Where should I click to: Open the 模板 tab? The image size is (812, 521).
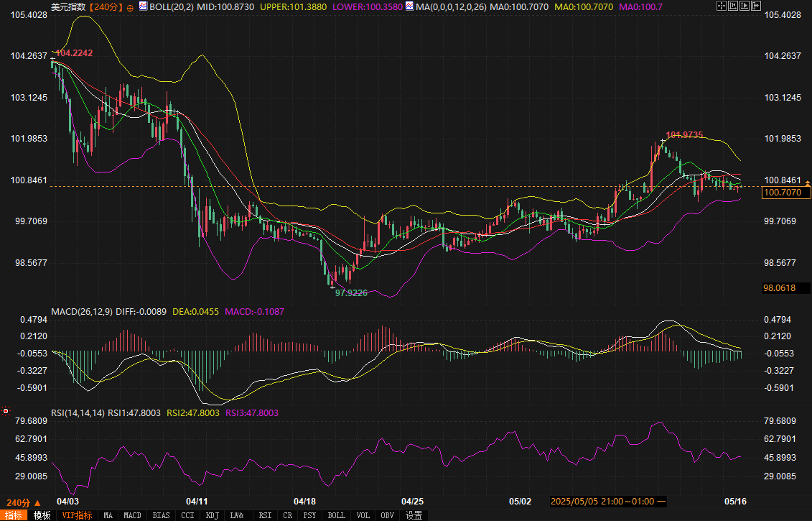[42, 515]
